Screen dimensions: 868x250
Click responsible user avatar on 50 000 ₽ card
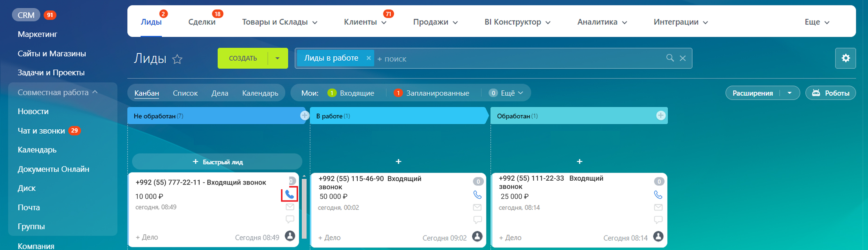click(477, 236)
